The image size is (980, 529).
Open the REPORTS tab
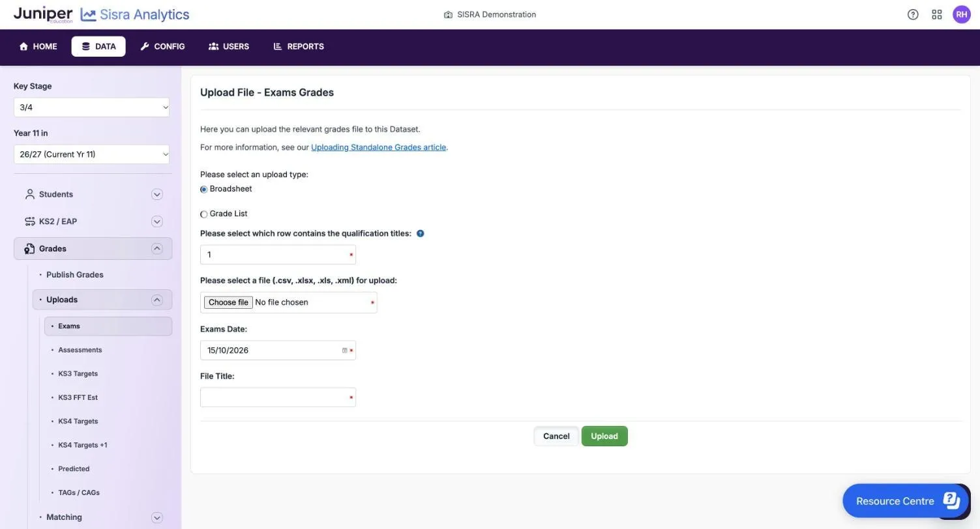(299, 46)
